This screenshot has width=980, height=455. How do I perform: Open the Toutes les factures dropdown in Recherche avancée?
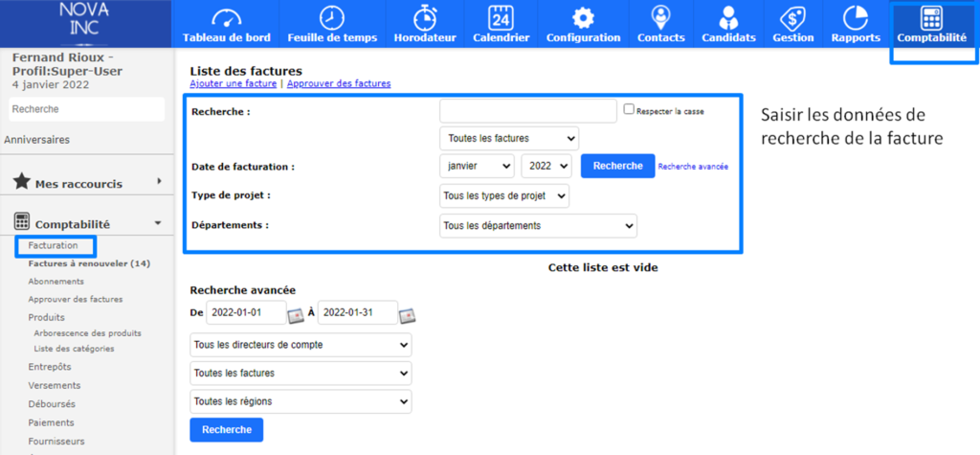301,373
